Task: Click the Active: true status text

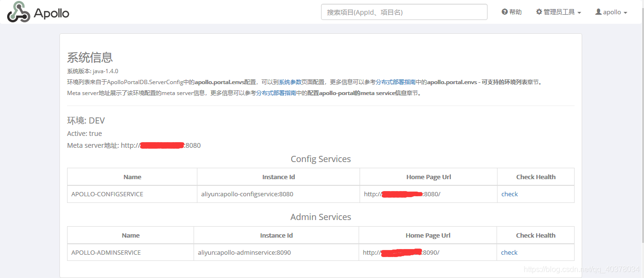Action: [x=85, y=134]
